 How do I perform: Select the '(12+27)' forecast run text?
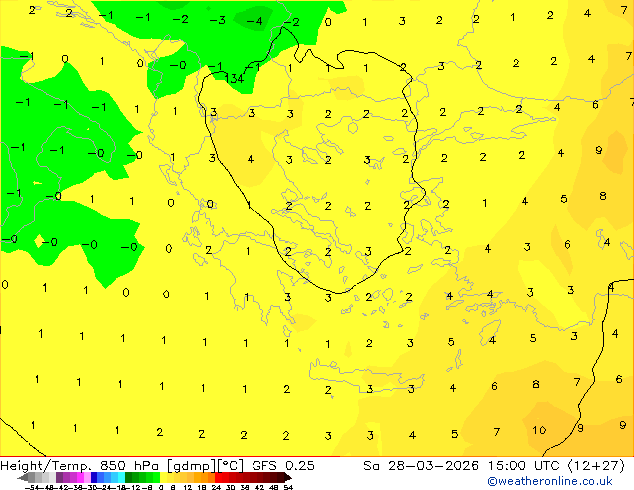[x=596, y=466]
